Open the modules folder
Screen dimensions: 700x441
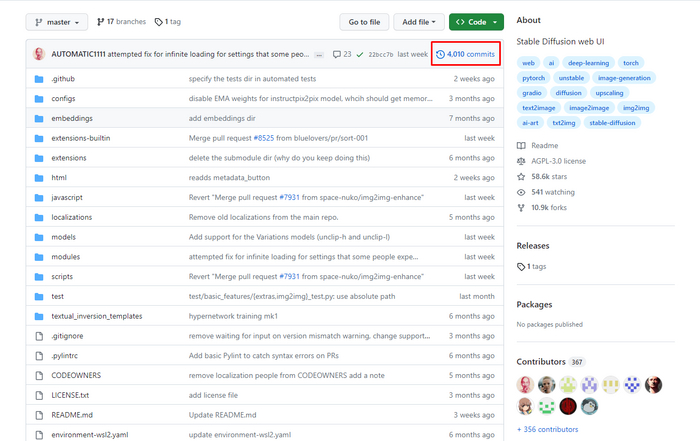point(66,257)
